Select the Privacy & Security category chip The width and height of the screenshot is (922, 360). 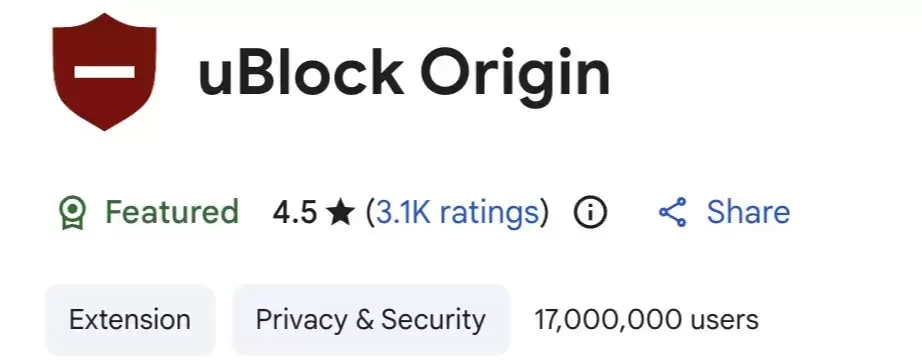(x=371, y=320)
